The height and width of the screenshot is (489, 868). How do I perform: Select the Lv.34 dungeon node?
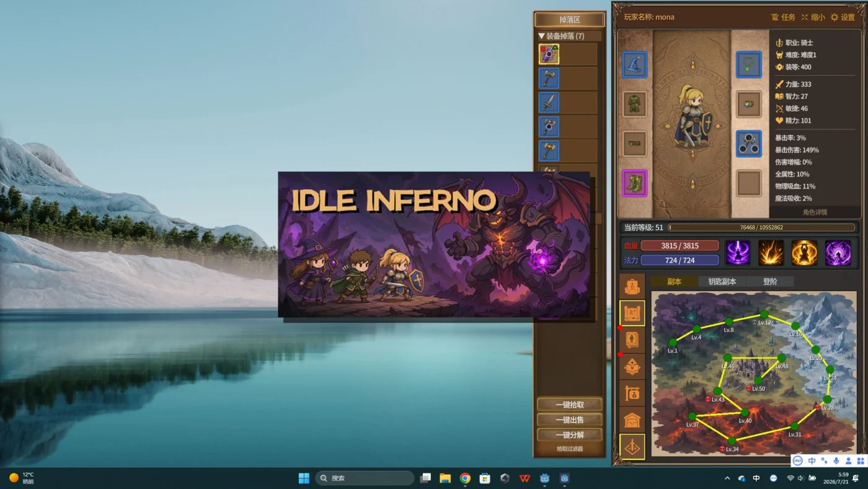[x=732, y=441]
